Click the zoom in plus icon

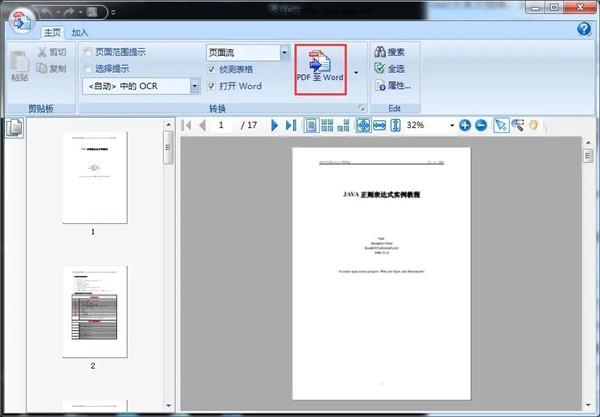click(x=465, y=125)
